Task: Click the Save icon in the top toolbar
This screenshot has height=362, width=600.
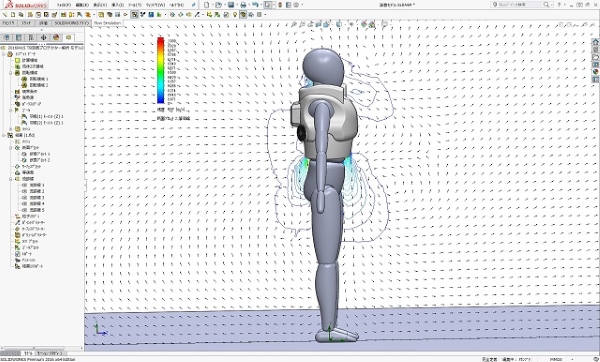Action: pos(231,5)
